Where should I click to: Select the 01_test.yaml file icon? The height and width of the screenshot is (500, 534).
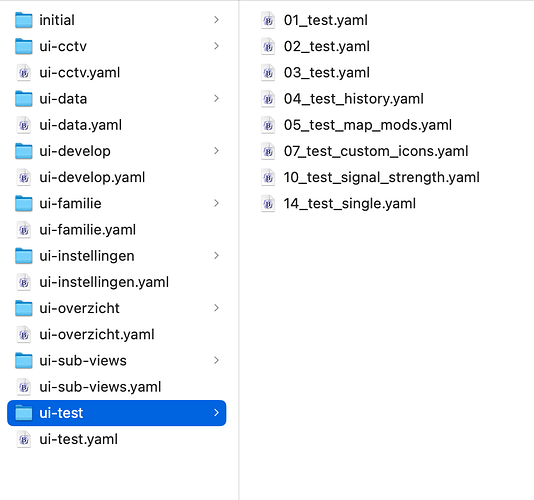[x=268, y=20]
